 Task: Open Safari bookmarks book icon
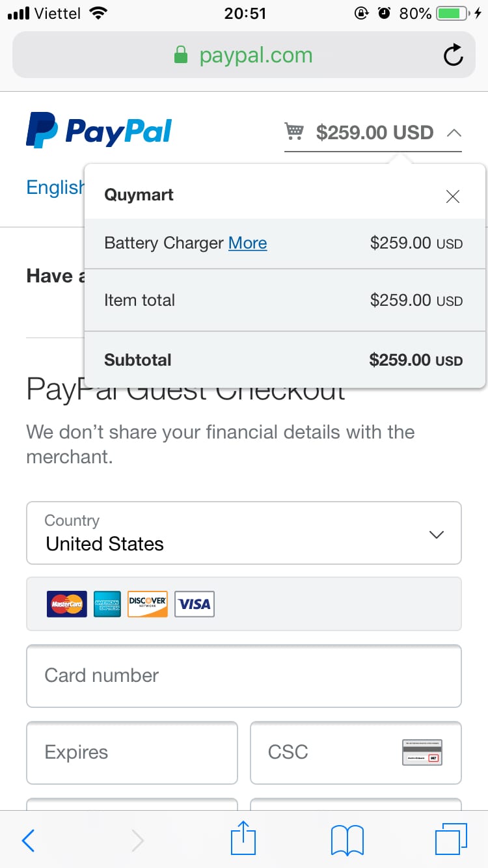coord(347,840)
